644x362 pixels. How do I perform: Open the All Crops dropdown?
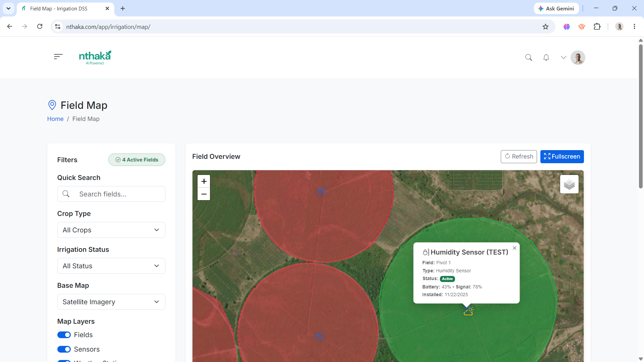tap(111, 230)
